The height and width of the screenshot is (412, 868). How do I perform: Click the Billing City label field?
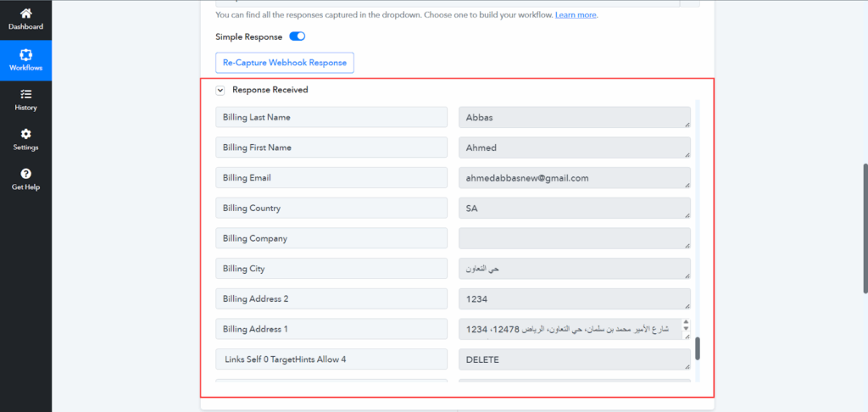(x=331, y=269)
